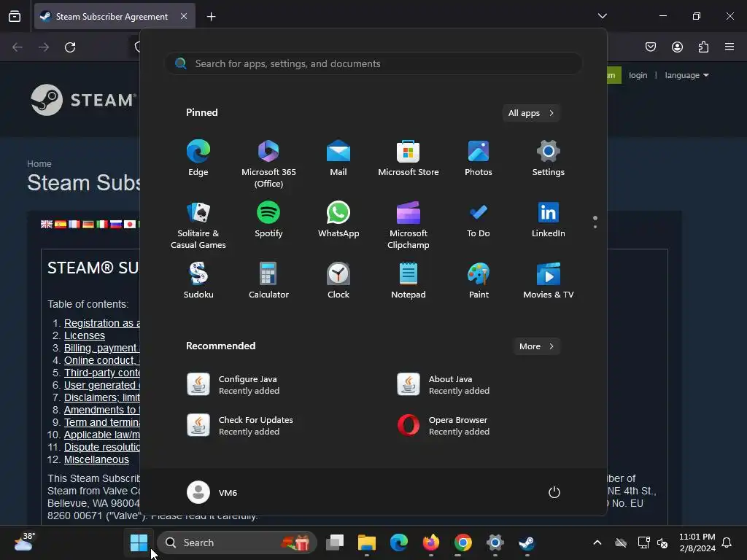This screenshot has height=560, width=747.
Task: Open the list all tabs dropdown
Action: pos(602,16)
